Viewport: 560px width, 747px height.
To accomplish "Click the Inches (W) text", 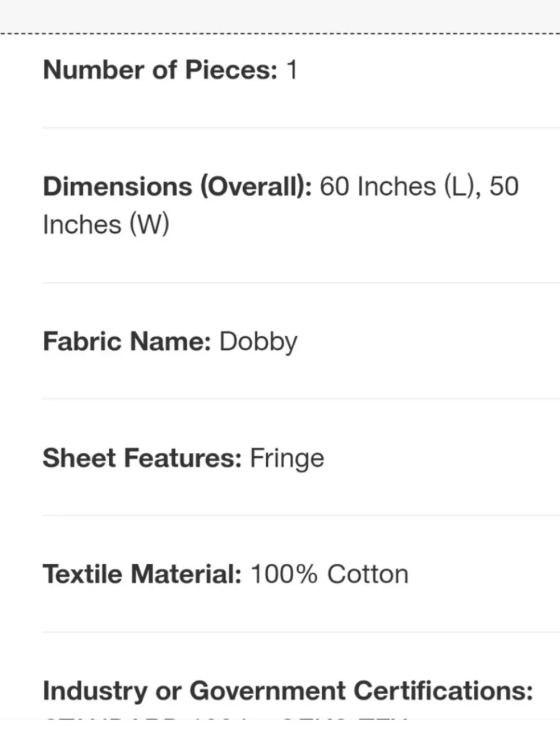I will pos(106,225).
